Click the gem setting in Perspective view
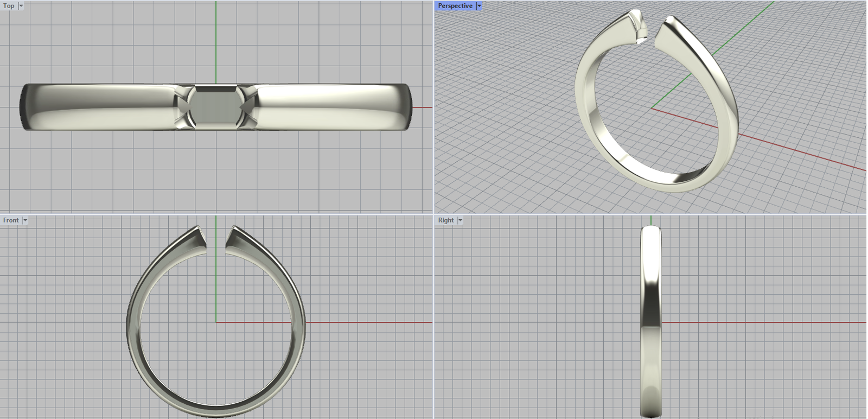This screenshot has height=419, width=868. tap(642, 31)
